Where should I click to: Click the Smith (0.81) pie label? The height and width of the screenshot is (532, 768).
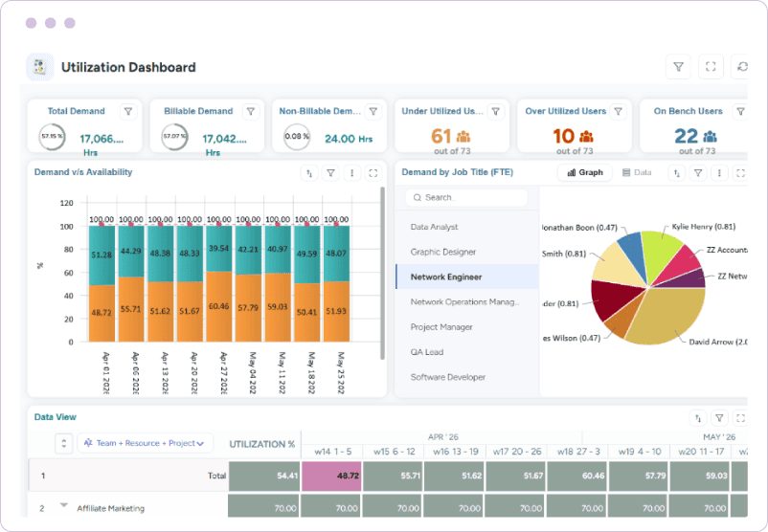pos(564,254)
